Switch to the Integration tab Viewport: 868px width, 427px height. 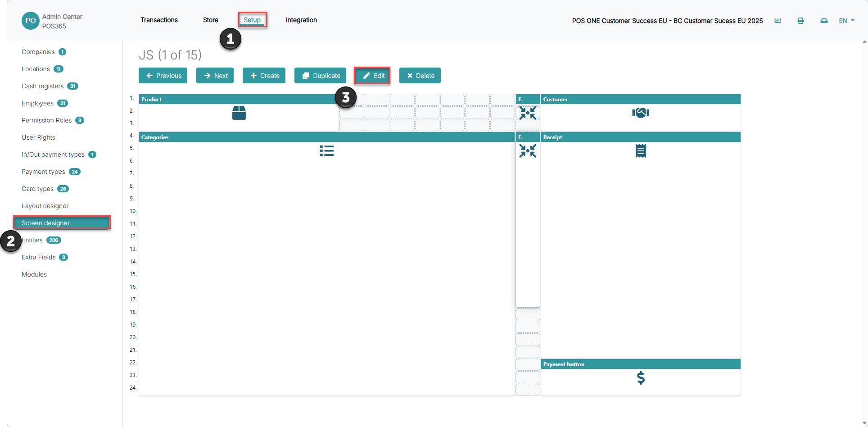(x=301, y=20)
